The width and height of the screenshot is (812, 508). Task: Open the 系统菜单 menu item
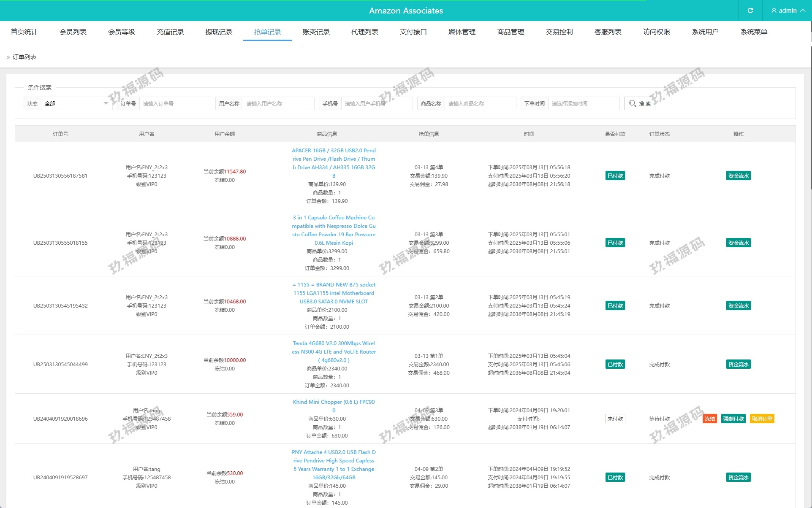(753, 32)
